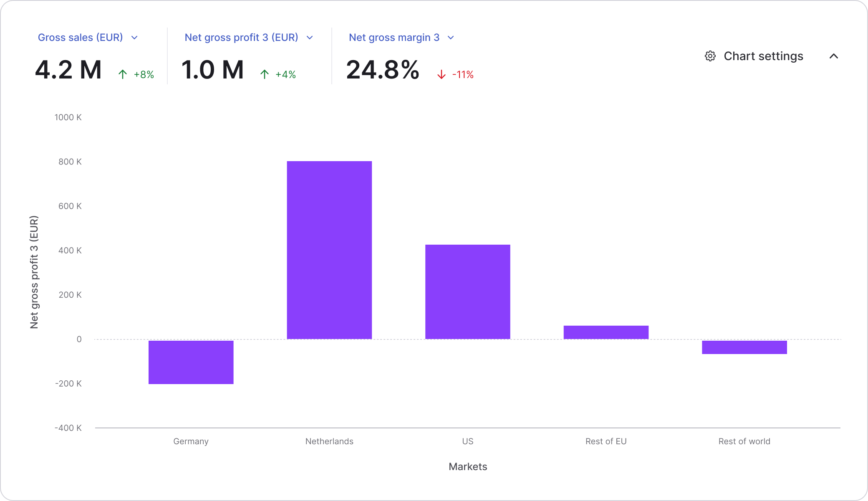This screenshot has width=868, height=501.
Task: Open the Gross sales (EUR) dropdown chevron
Action: point(134,38)
